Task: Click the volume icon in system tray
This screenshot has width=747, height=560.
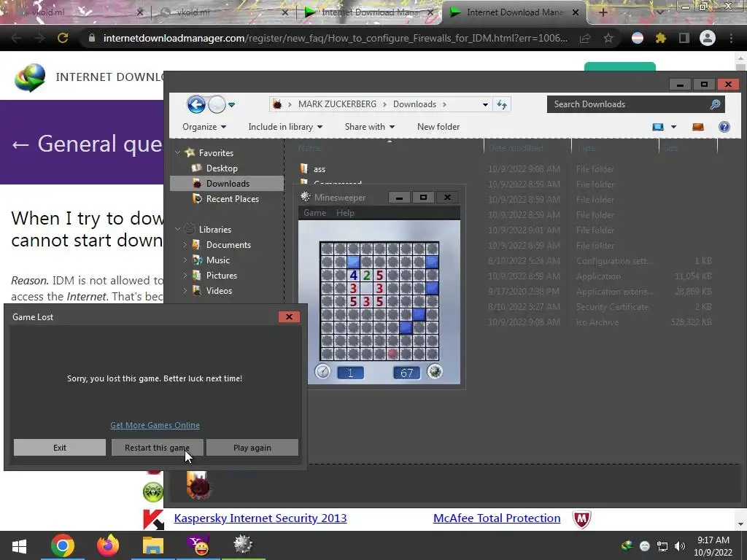Action: 680,545
